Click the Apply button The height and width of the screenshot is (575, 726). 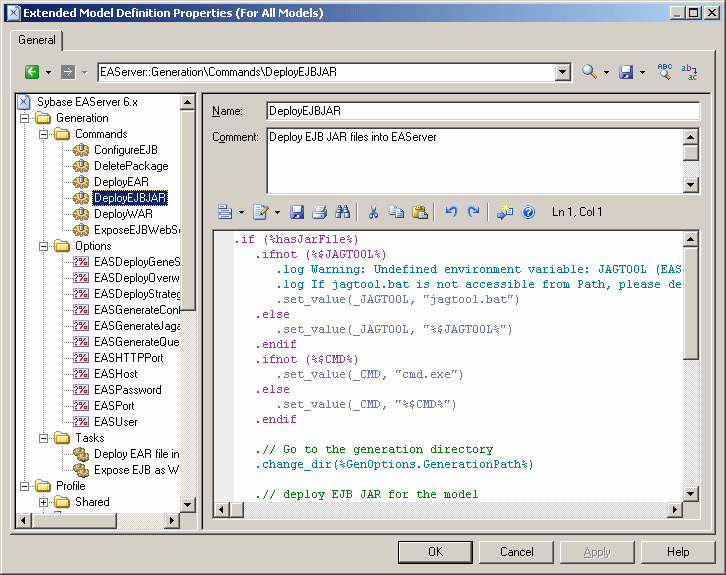pos(597,552)
